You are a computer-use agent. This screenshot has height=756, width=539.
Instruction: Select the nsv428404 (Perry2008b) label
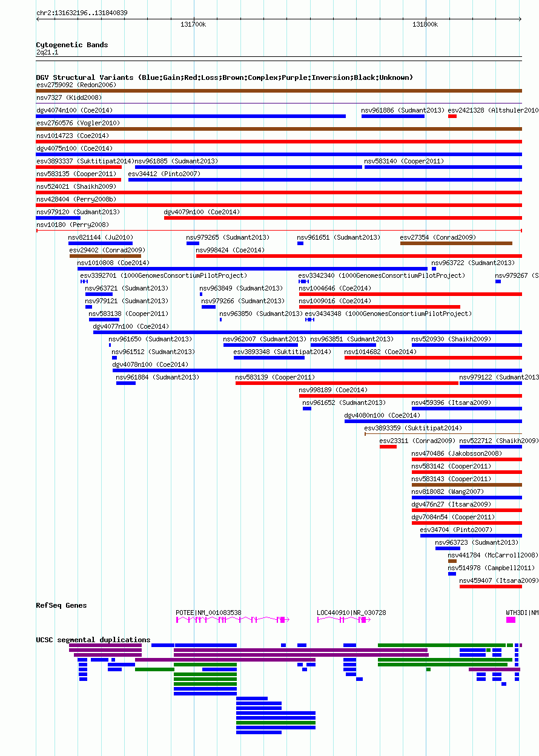76,199
